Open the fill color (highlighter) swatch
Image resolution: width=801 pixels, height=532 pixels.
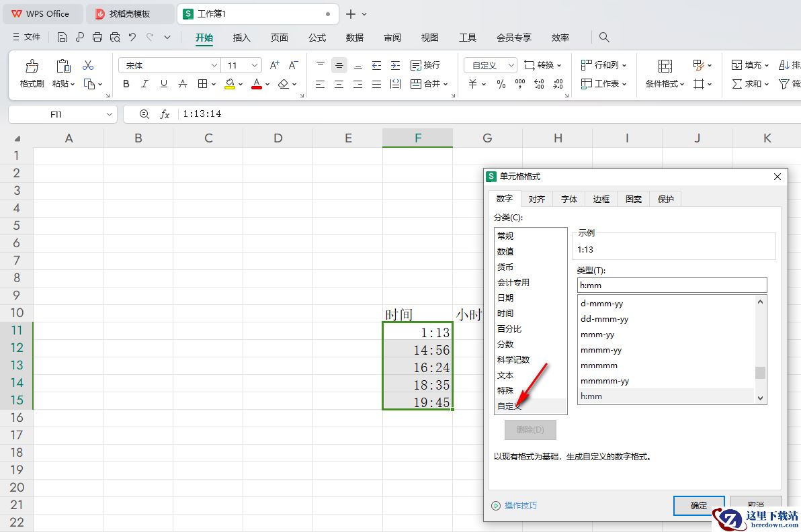pyautogui.click(x=230, y=84)
